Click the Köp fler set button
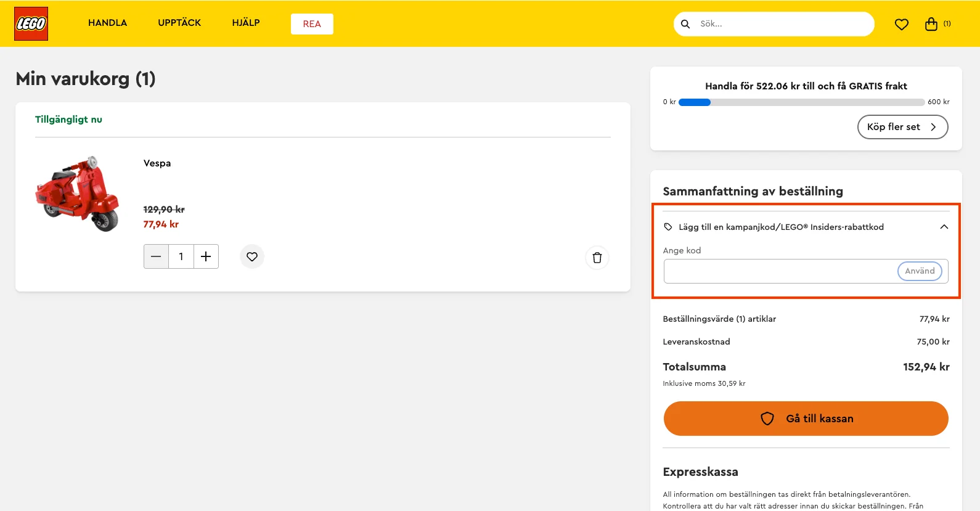This screenshot has width=980, height=511. click(x=902, y=127)
